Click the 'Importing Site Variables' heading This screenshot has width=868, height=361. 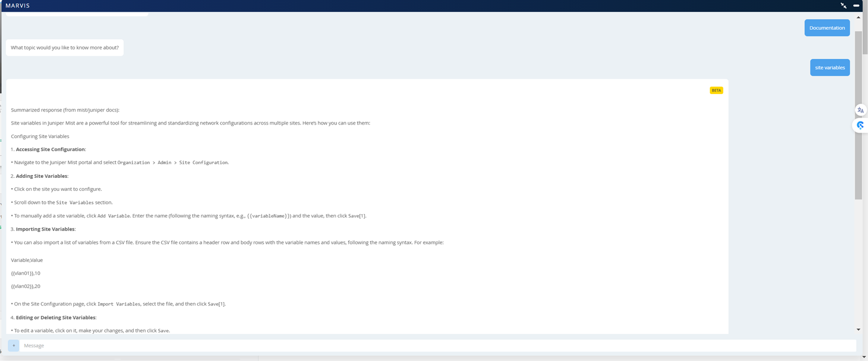45,229
